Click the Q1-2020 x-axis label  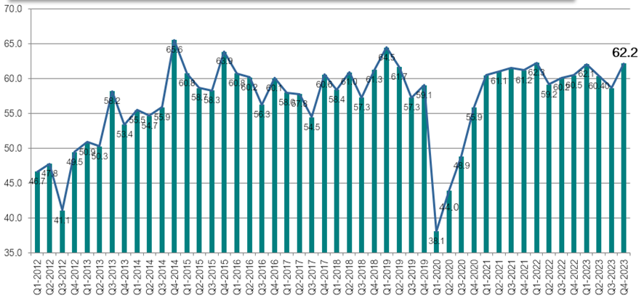[436, 279]
